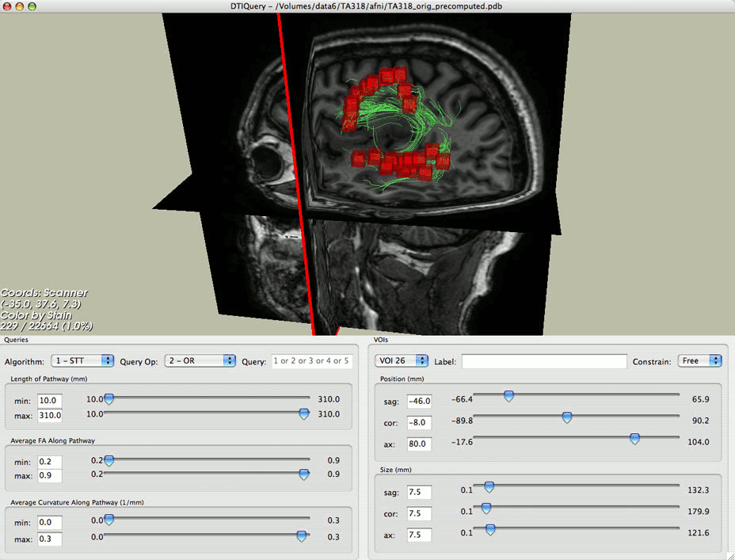Click the Average FA min value field
The height and width of the screenshot is (560, 735).
click(50, 462)
